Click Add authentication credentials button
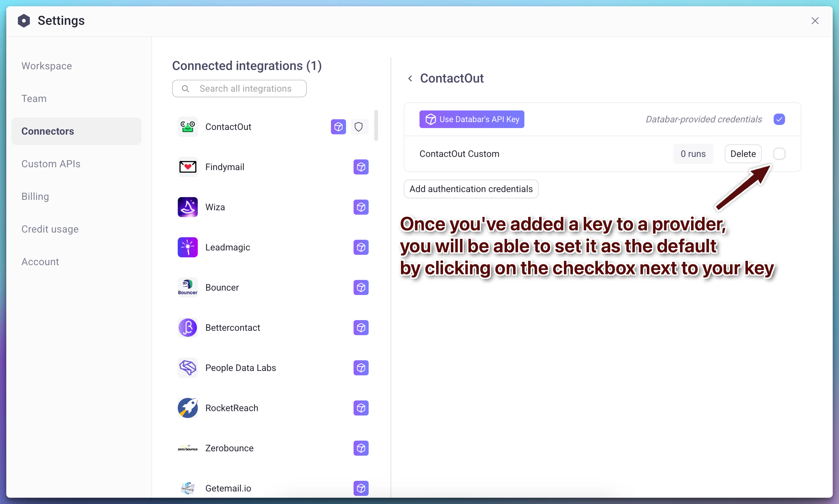Screen dimensions: 839x504 471,189
